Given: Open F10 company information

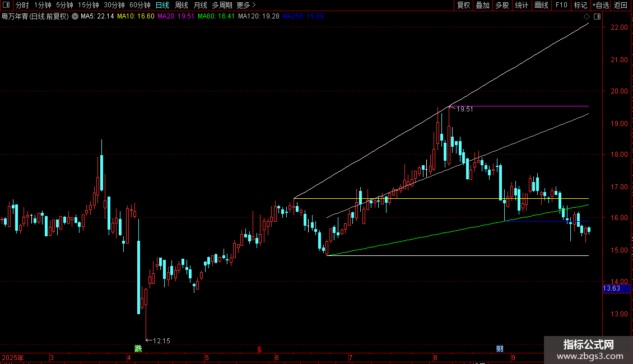Looking at the screenshot, I should point(561,5).
